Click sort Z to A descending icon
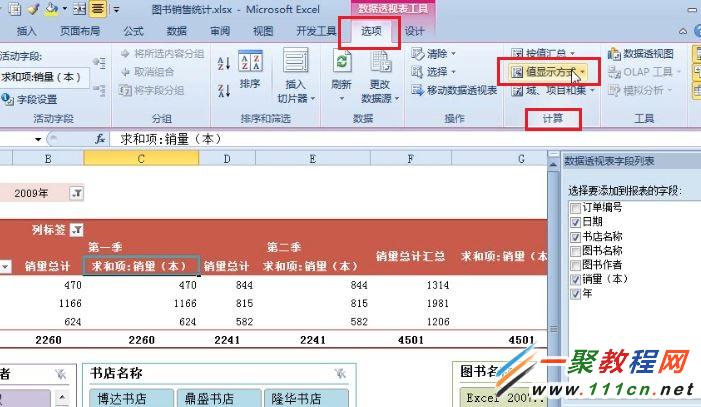701x407 pixels. (224, 91)
